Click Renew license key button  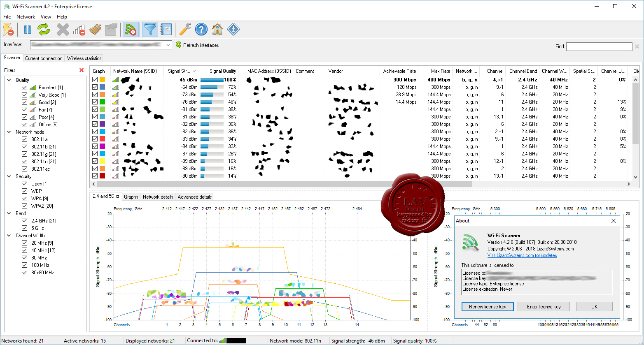pyautogui.click(x=488, y=307)
